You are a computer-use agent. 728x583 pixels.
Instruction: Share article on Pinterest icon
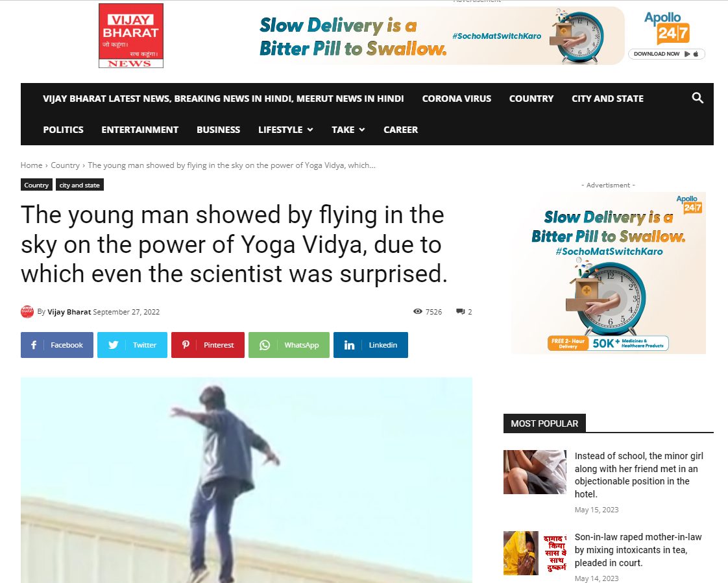(x=186, y=345)
